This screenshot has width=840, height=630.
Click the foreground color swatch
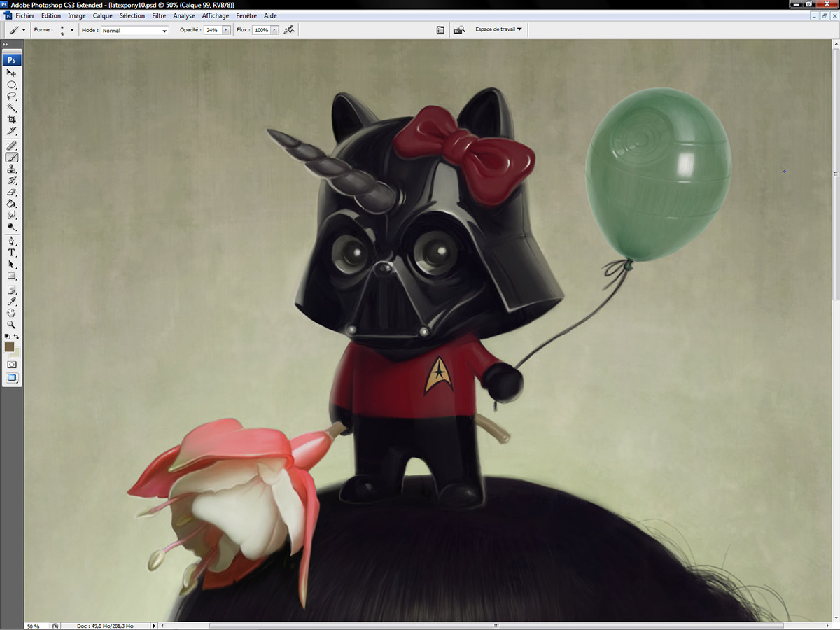point(9,347)
